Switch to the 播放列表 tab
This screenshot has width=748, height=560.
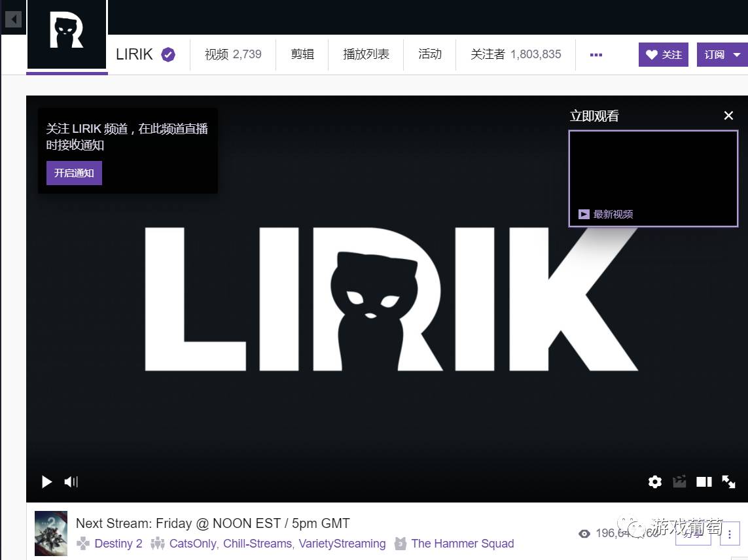(x=366, y=54)
